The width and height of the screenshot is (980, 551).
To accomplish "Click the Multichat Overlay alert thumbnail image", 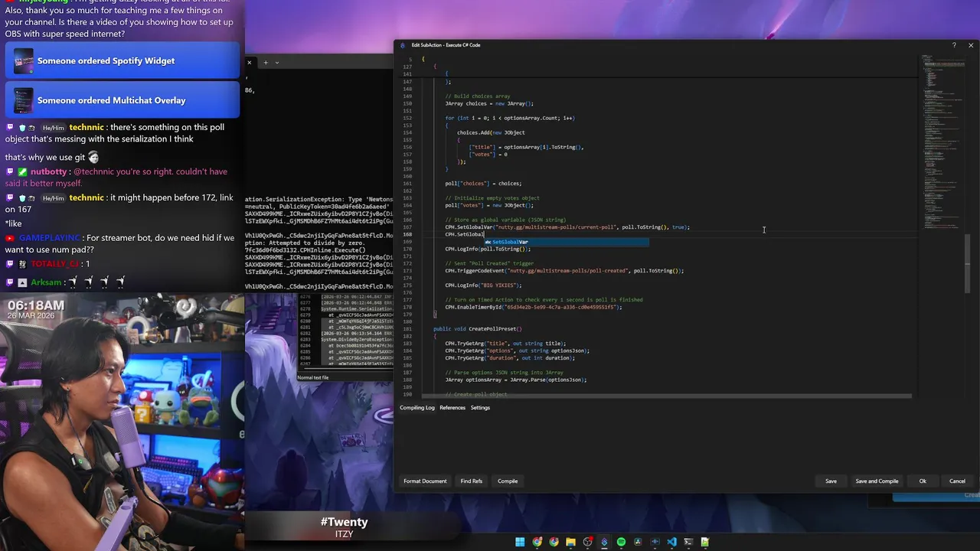I will (x=24, y=100).
